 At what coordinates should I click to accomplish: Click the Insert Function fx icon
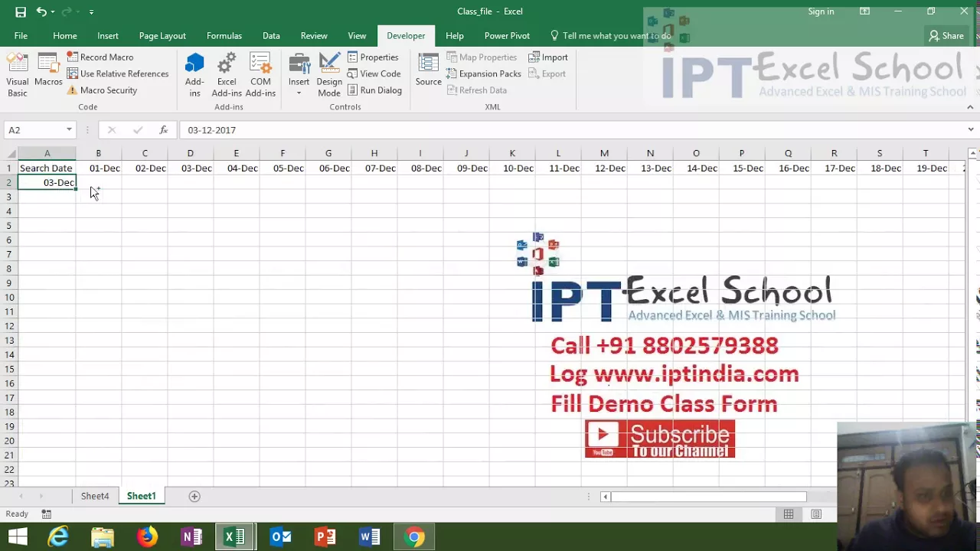pyautogui.click(x=163, y=130)
